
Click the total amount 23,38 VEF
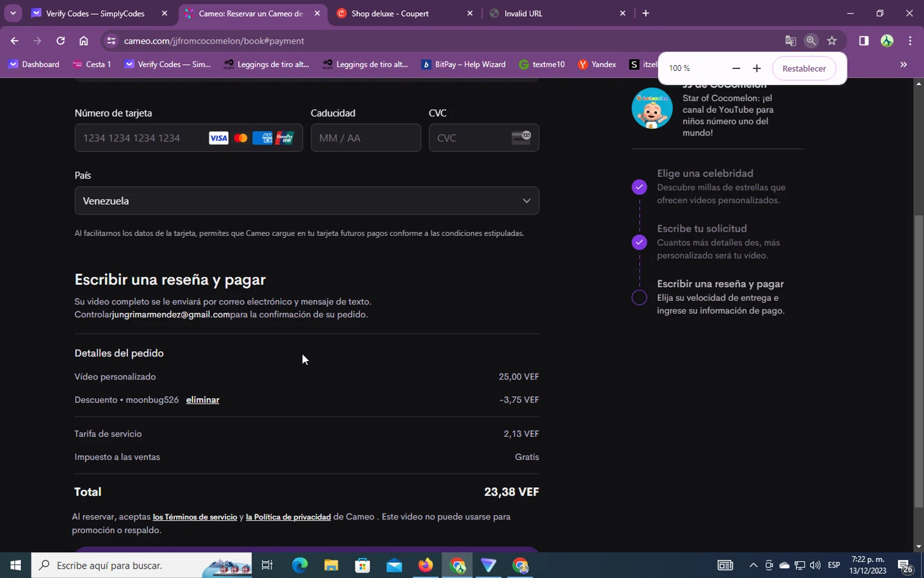point(511,492)
